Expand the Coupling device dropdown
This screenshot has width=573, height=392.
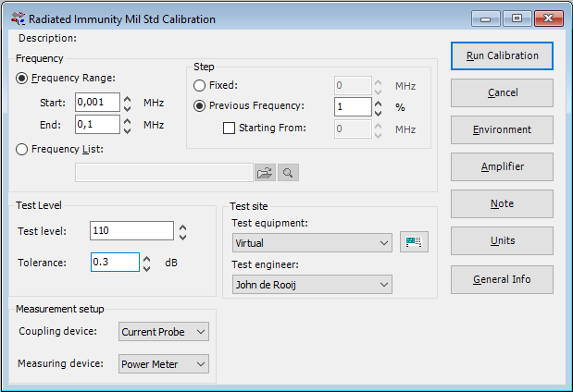(x=164, y=332)
